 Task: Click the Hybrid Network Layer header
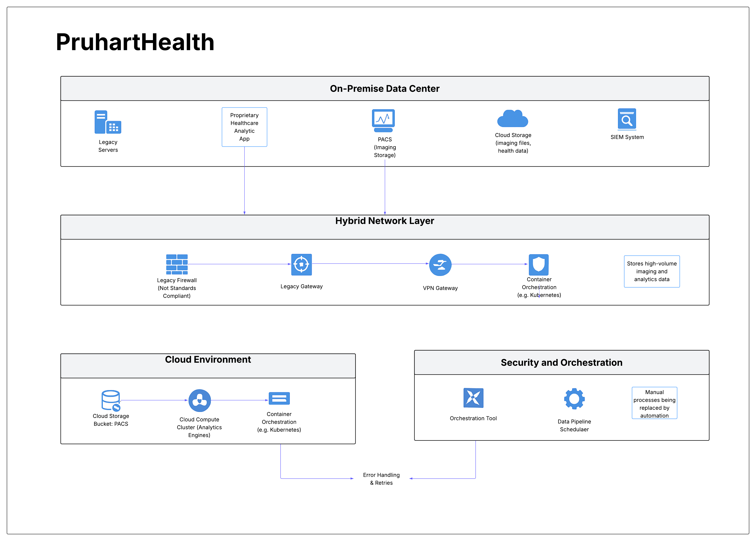pos(385,227)
